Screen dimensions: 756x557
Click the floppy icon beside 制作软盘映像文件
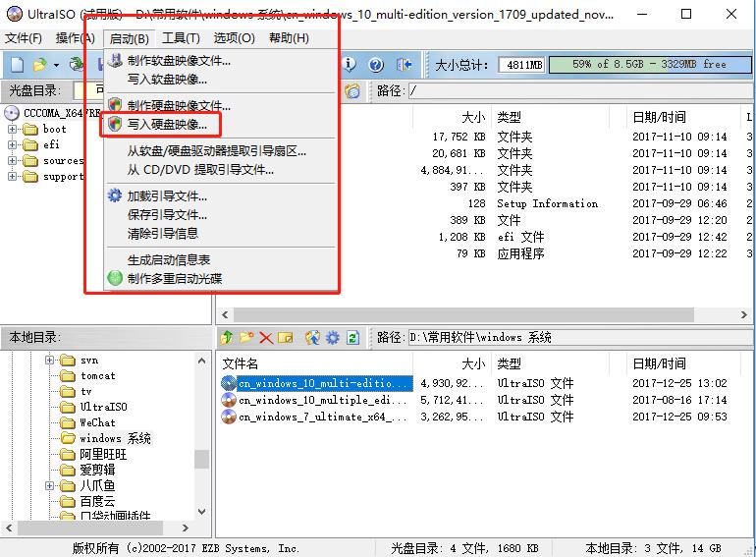[x=115, y=60]
